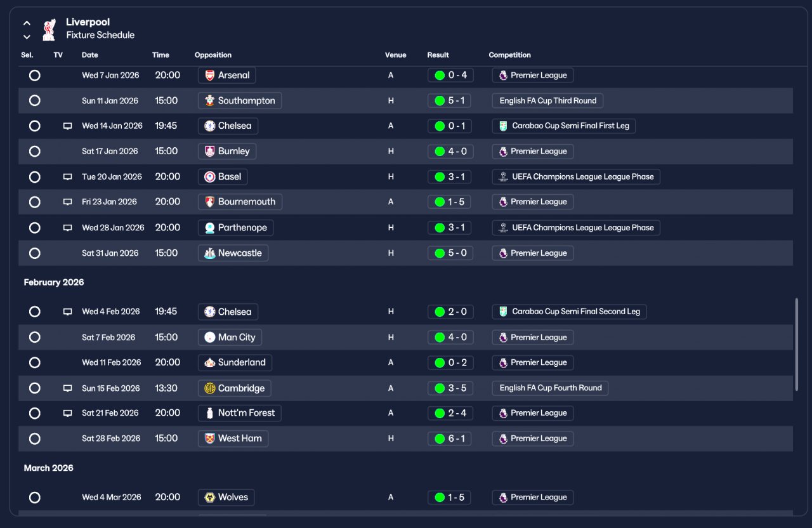Click the up chevron beside Liverpool header
Screen dimensions: 812x528
pyautogui.click(x=27, y=23)
